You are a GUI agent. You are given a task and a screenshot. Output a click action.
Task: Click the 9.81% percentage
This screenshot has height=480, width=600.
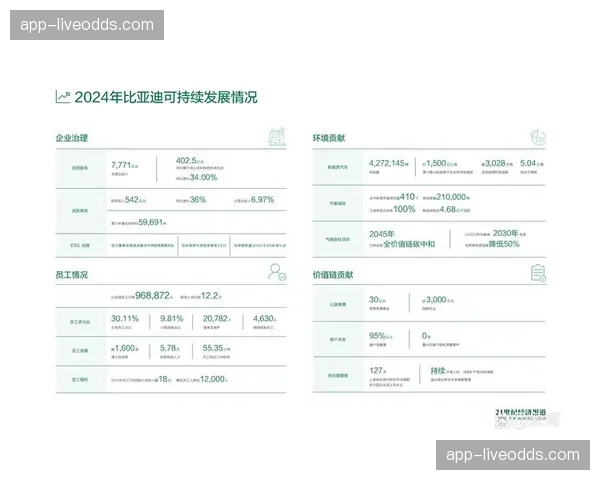coord(171,318)
